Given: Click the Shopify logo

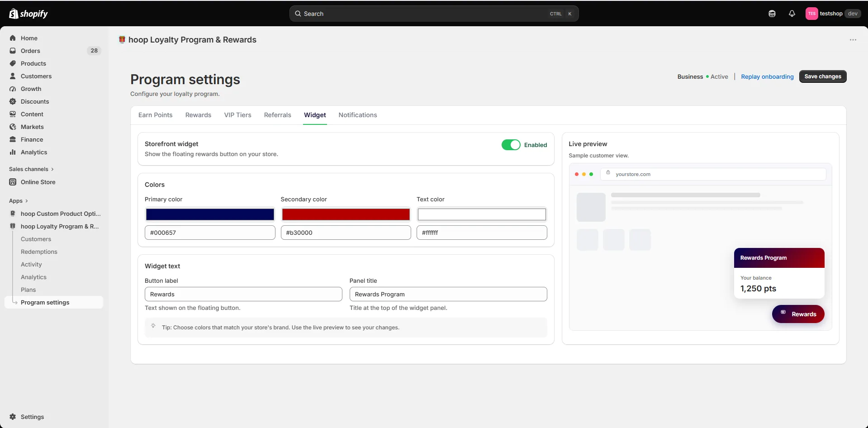Looking at the screenshot, I should pos(28,14).
